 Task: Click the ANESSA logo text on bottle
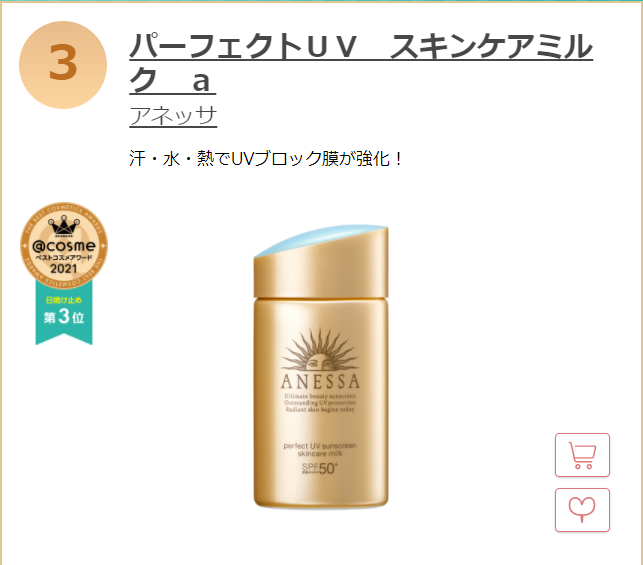320,382
